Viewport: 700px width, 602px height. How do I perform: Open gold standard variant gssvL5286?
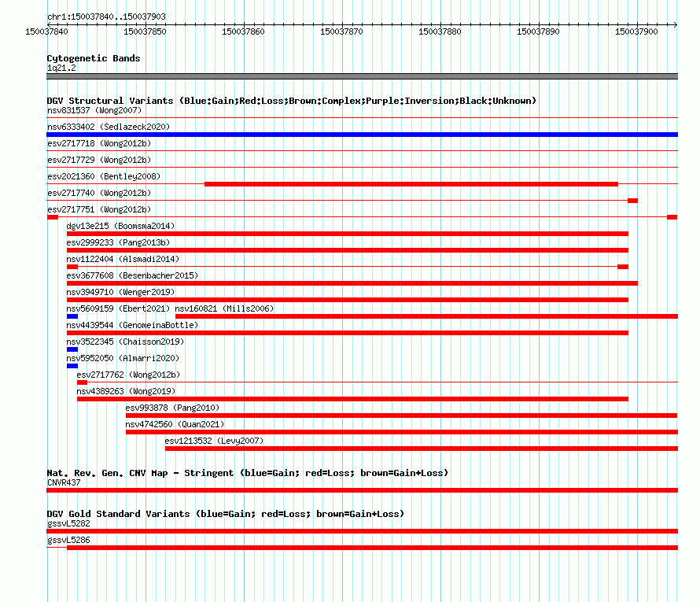(68, 540)
